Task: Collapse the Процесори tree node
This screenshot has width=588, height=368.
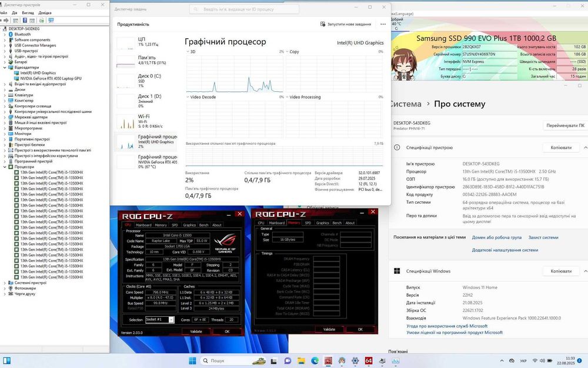Action: click(5, 167)
